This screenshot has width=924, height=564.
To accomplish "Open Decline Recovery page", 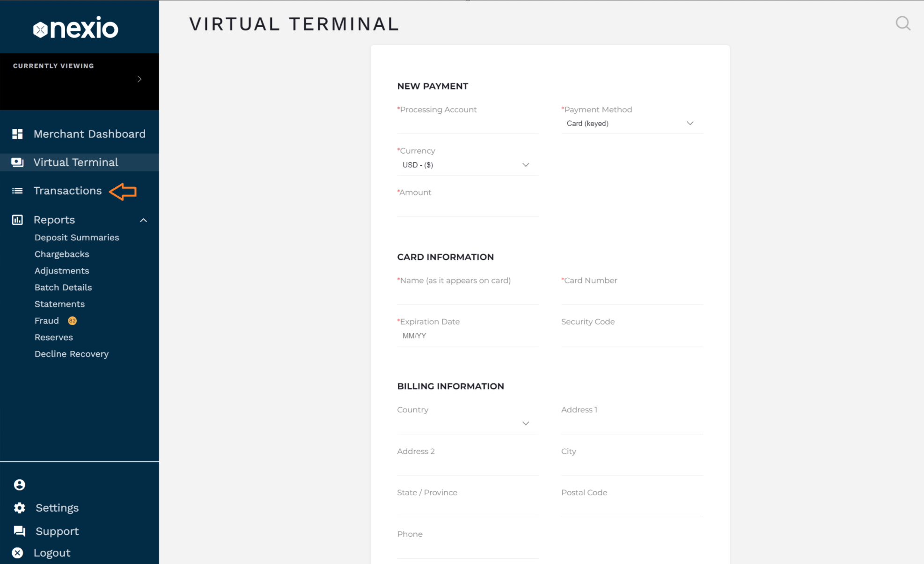I will [72, 354].
